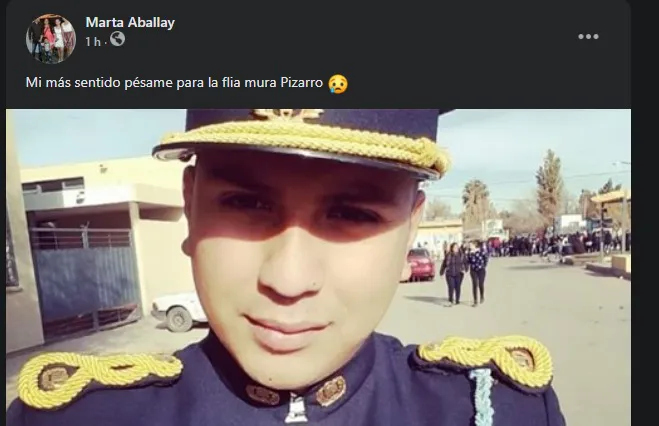
Task: Click the sad emoji after 'Pizarro'
Action: pos(338,84)
